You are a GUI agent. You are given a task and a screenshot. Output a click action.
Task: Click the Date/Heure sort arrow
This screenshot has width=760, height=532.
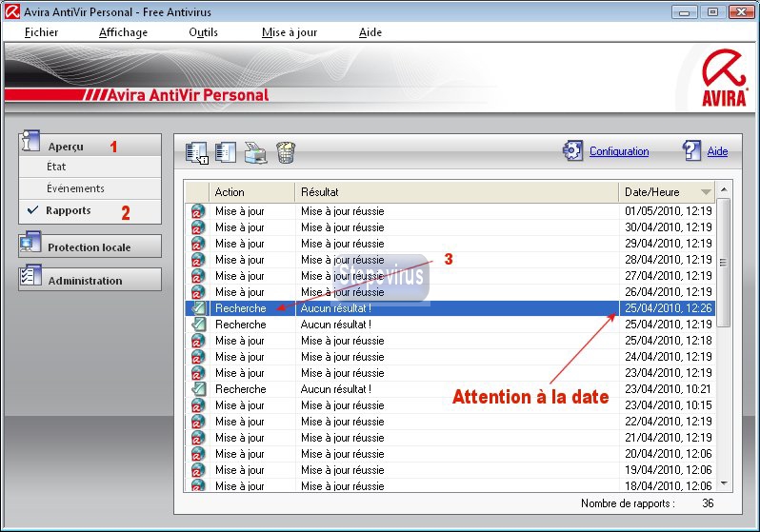click(706, 192)
